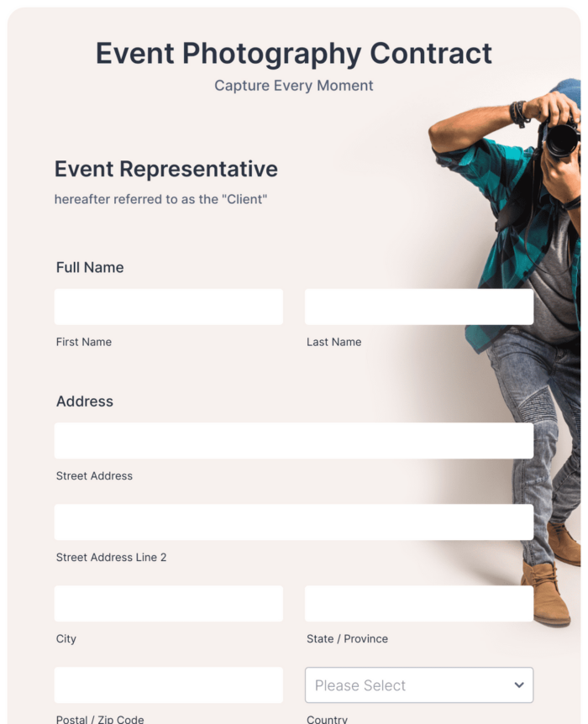Click the Capture Every Moment subtitle
This screenshot has height=724, width=588.
pos(294,86)
